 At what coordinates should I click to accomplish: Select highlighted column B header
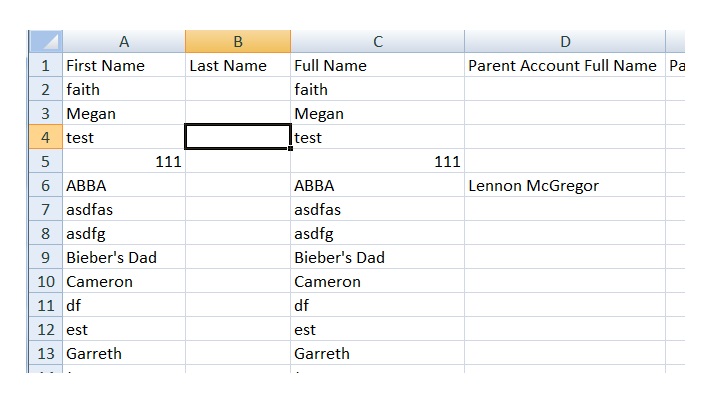[x=238, y=42]
